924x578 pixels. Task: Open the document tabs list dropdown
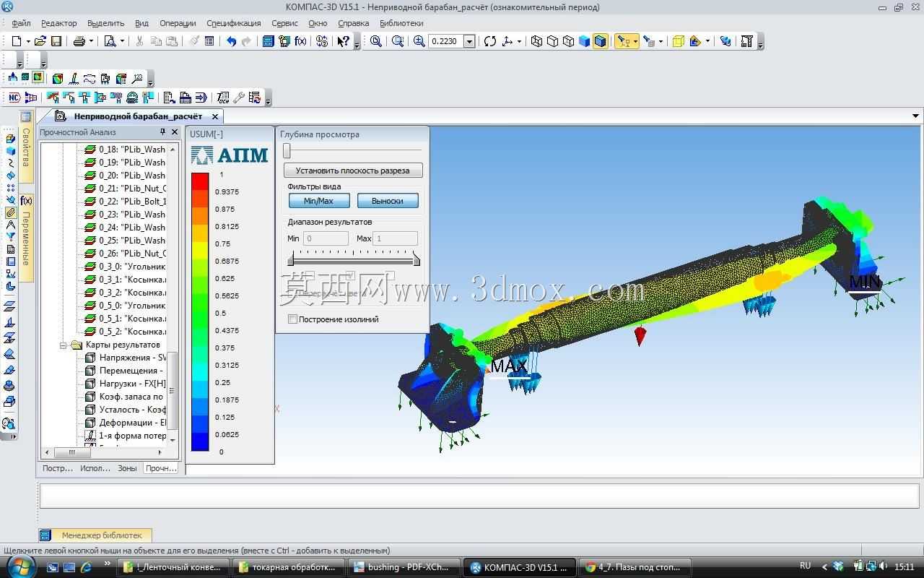tap(915, 116)
